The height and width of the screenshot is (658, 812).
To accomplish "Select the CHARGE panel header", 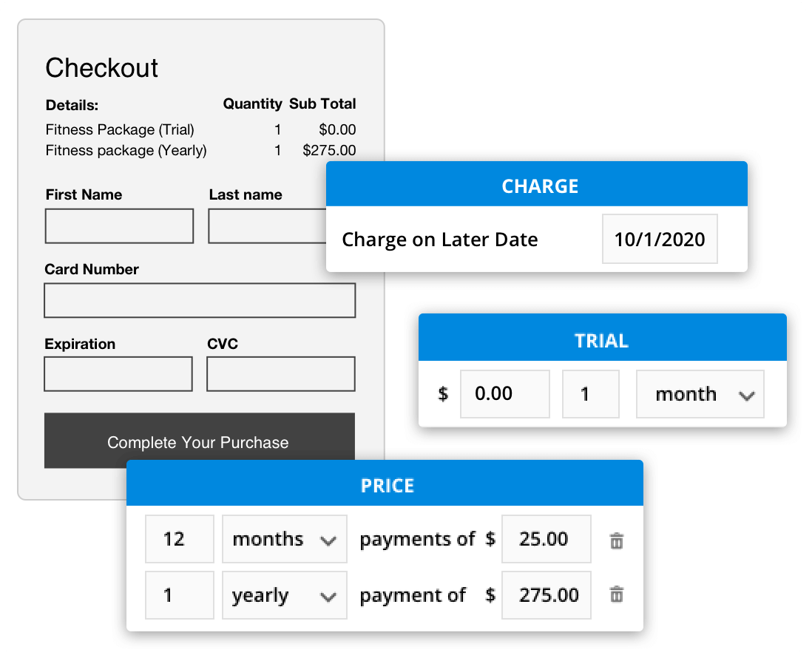I will pos(538,186).
